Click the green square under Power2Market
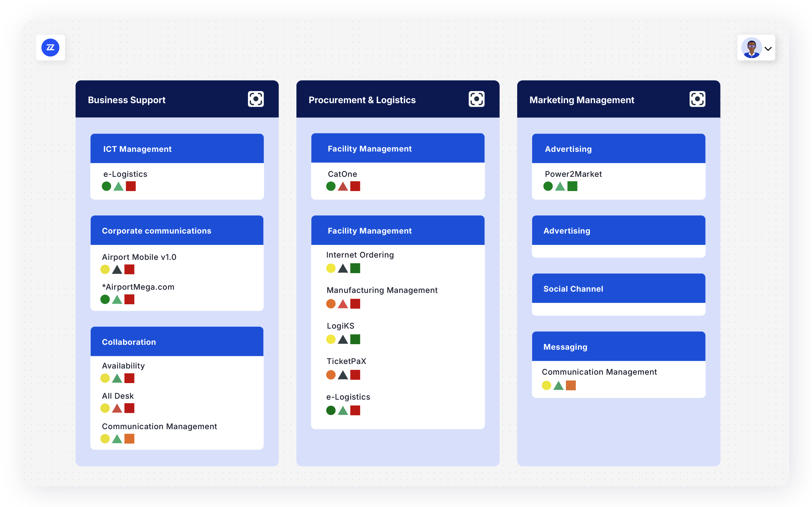 point(572,186)
